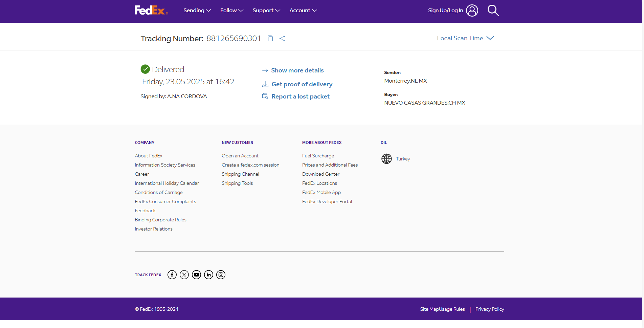Open Fuel Surcharge link

click(x=318, y=156)
